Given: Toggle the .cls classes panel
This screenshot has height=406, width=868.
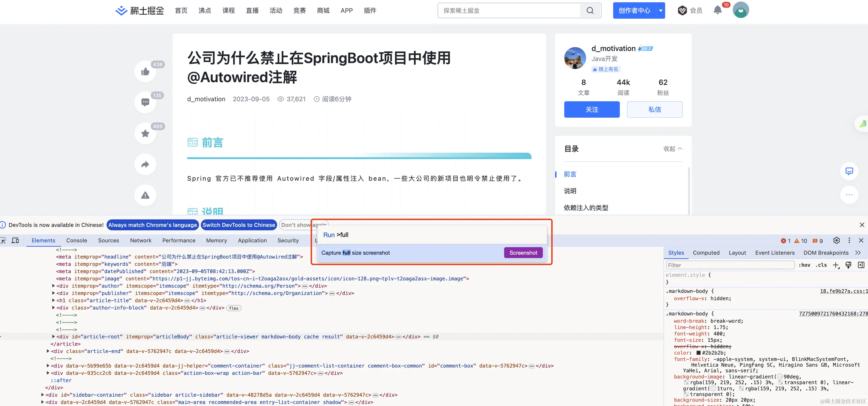Looking at the screenshot, I should (821, 265).
